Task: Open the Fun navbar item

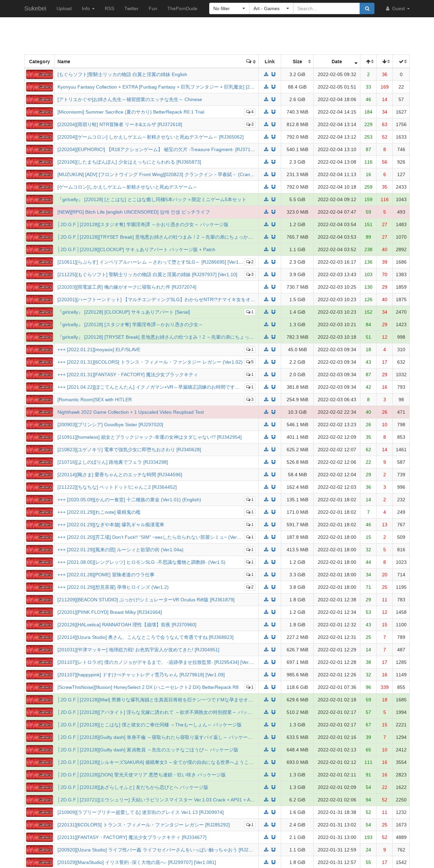Action: point(153,8)
